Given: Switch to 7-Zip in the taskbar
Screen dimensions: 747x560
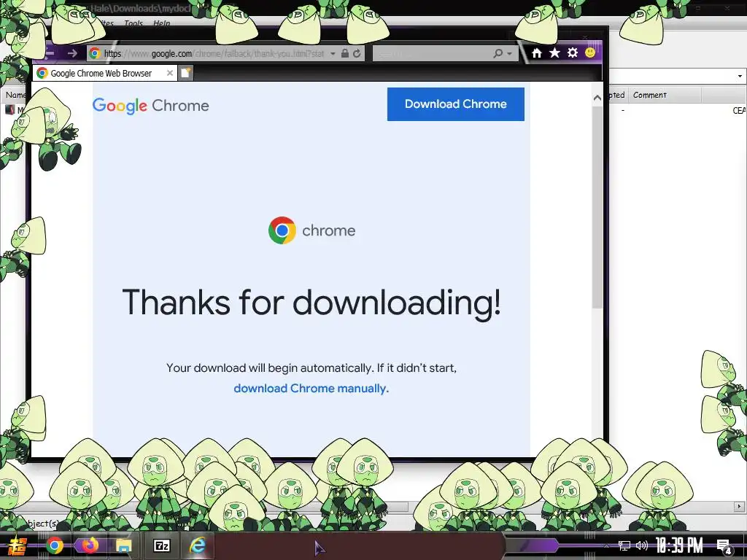Looking at the screenshot, I should pyautogui.click(x=161, y=545).
